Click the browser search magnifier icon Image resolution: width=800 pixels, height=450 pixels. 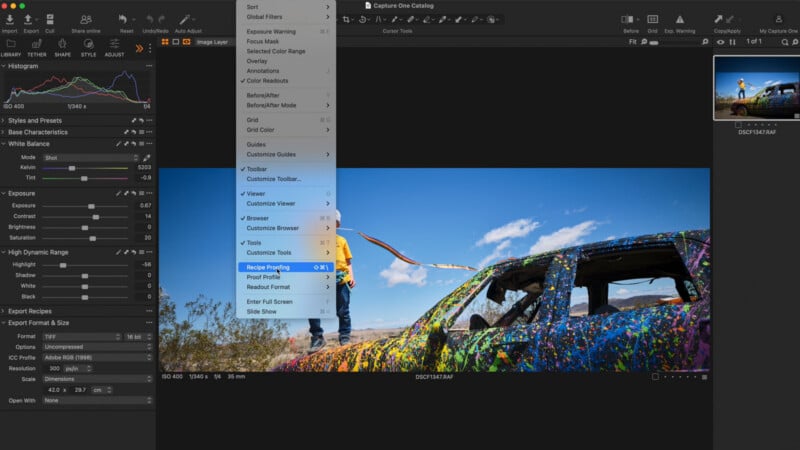click(x=785, y=42)
